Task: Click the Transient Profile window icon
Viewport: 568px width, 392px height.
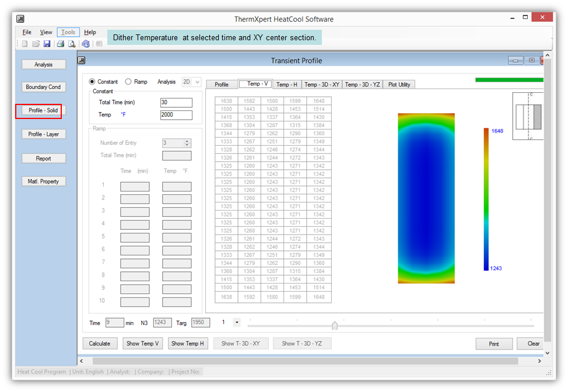Action: [82, 61]
